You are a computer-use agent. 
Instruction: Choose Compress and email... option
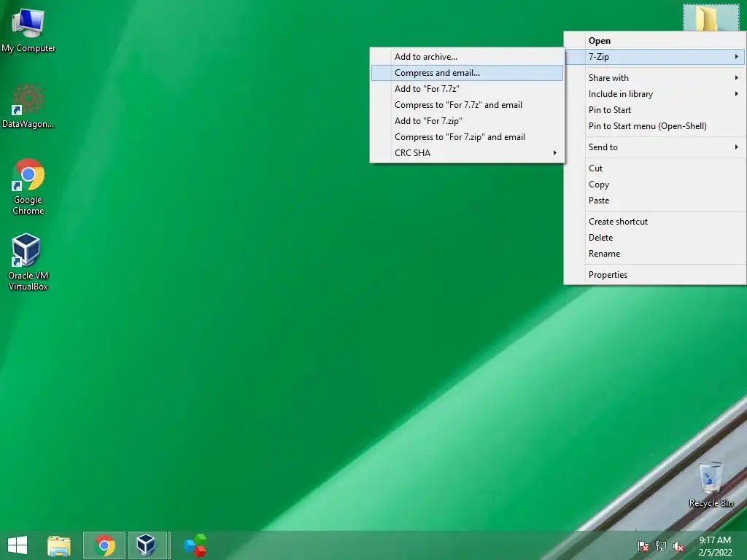(x=467, y=73)
